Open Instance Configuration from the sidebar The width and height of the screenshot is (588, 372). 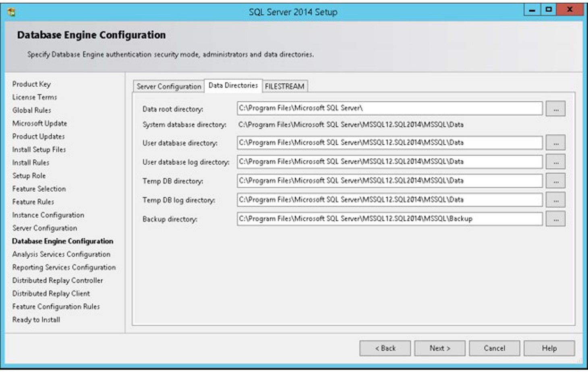pos(48,215)
